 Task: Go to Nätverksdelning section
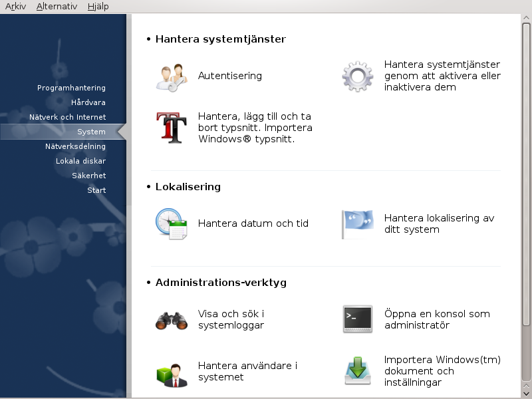click(75, 146)
